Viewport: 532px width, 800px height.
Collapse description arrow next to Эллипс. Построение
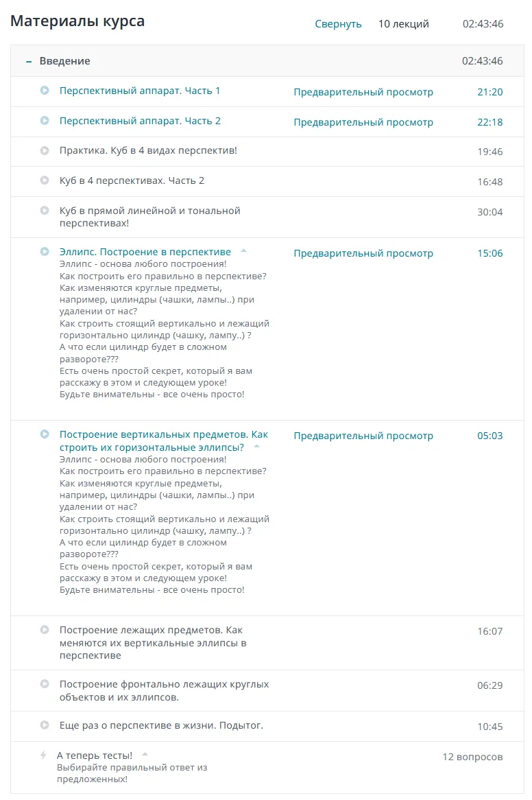[243, 251]
